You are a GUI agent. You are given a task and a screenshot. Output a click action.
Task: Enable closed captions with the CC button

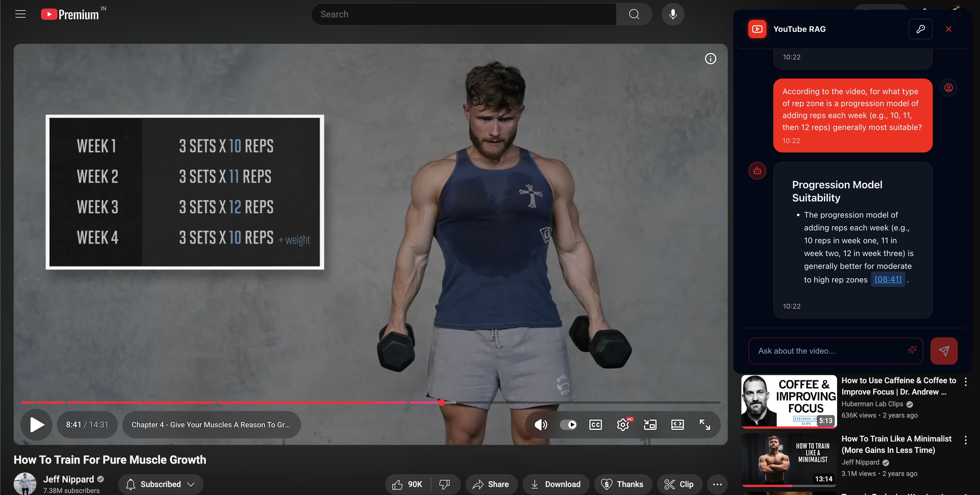pyautogui.click(x=595, y=425)
